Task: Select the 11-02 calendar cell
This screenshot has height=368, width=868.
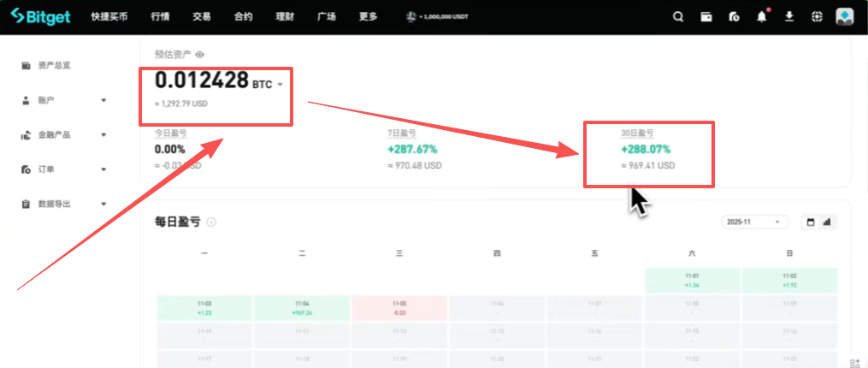Action: pos(789,281)
